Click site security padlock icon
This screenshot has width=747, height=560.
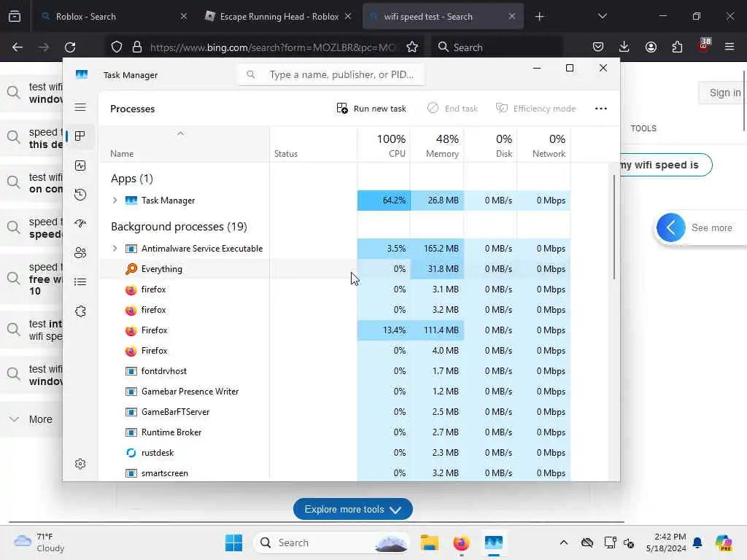137,47
